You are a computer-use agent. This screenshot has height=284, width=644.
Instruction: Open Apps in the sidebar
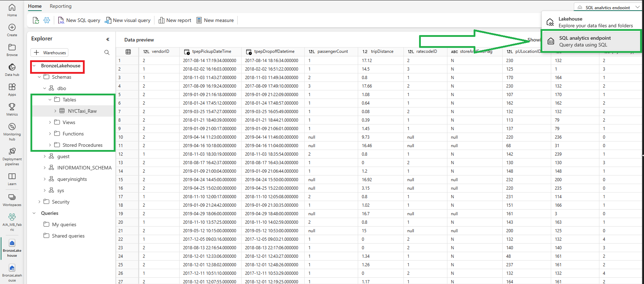(12, 89)
